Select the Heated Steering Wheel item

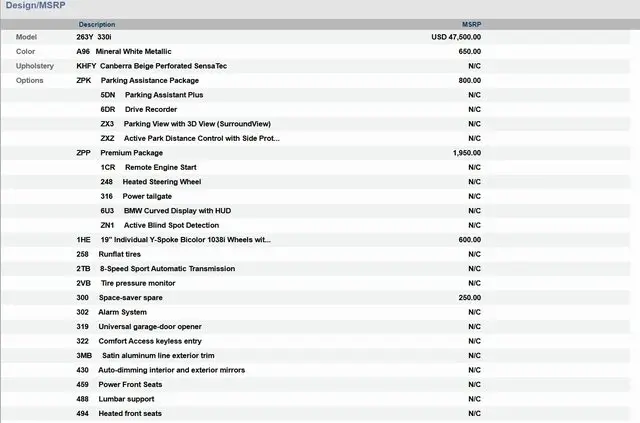coord(161,182)
